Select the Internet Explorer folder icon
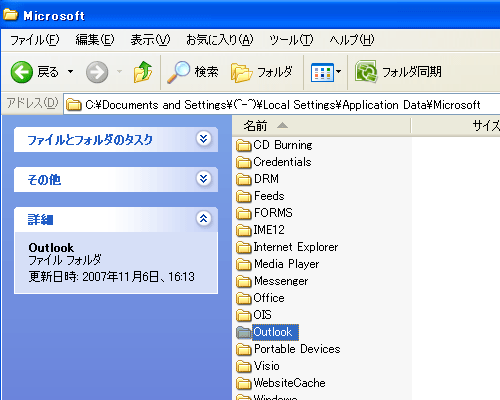500x400 pixels. 244,247
